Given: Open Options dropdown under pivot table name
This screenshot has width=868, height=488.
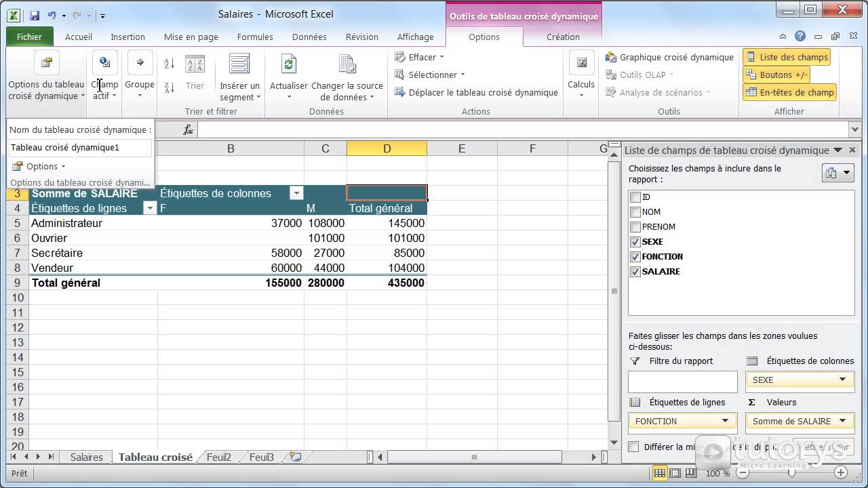Looking at the screenshot, I should point(39,166).
